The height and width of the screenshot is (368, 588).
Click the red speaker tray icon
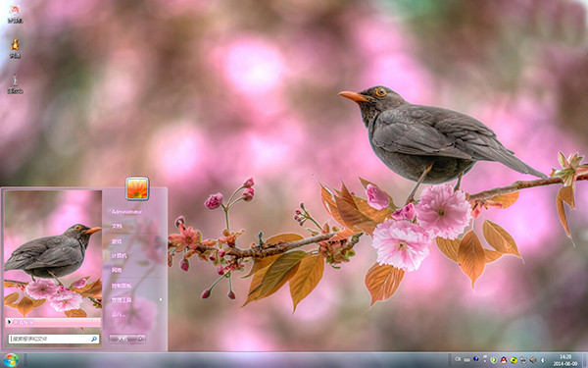(x=532, y=360)
